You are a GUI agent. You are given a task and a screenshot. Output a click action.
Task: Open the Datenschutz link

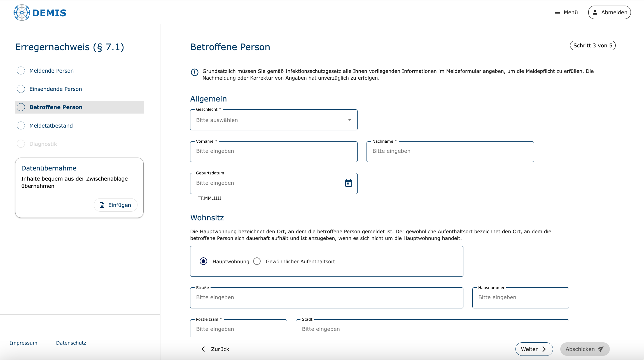click(71, 343)
